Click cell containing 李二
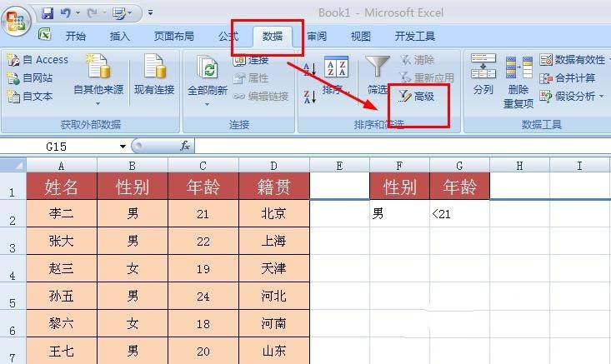This screenshot has height=364, width=611. [62, 213]
